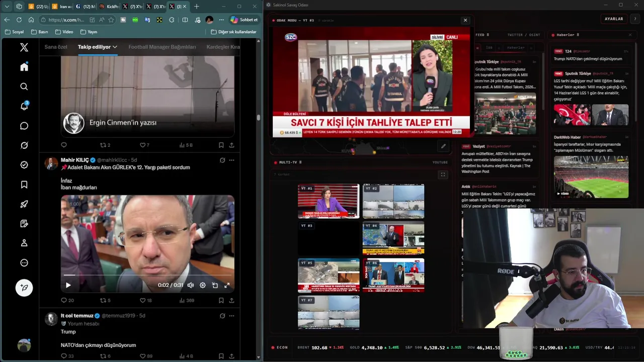Open the help question mark button
Image resolution: width=644 pixels, height=362 pixels.
coord(635,19)
